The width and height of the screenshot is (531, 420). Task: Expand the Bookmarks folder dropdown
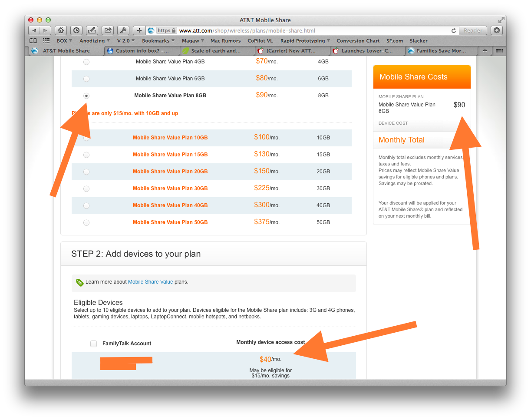tap(158, 41)
